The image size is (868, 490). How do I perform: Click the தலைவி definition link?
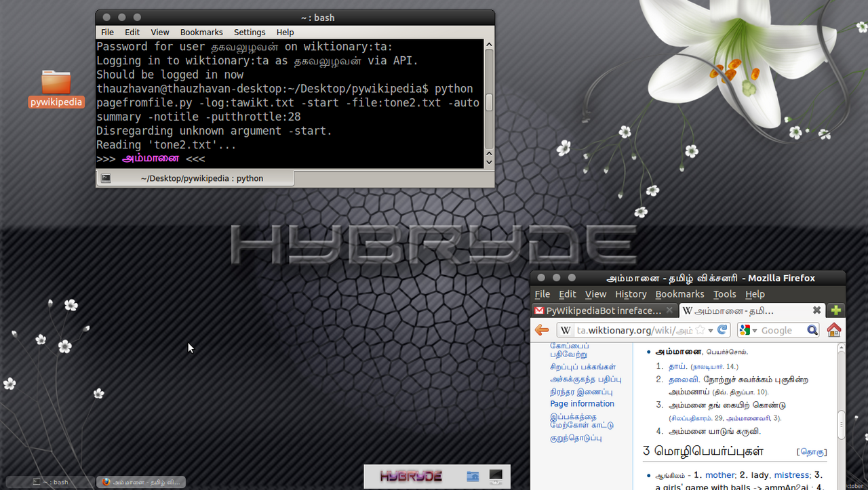(x=684, y=380)
